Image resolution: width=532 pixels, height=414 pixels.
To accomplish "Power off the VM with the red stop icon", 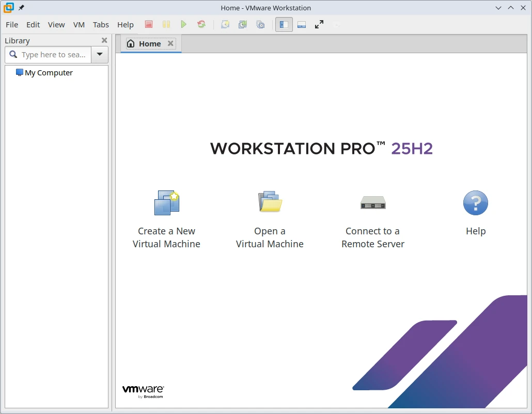I will click(149, 24).
